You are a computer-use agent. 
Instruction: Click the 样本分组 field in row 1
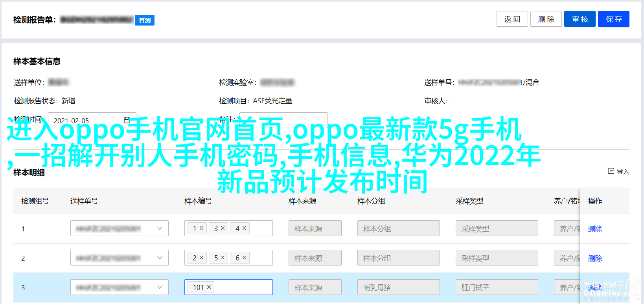click(399, 228)
